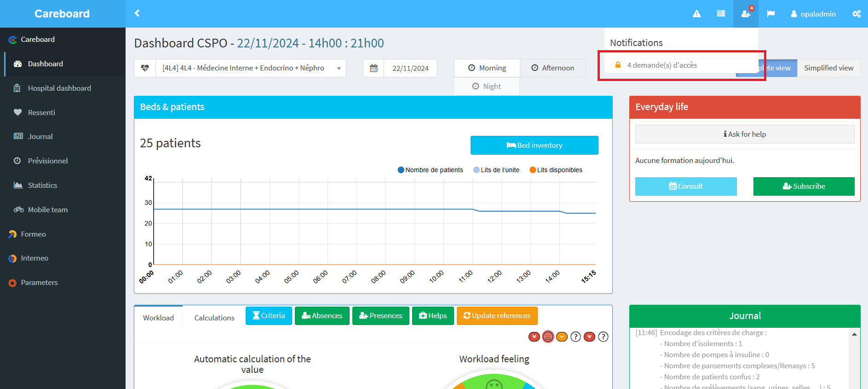
Task: Click the Everyday life panel header
Action: click(x=745, y=107)
